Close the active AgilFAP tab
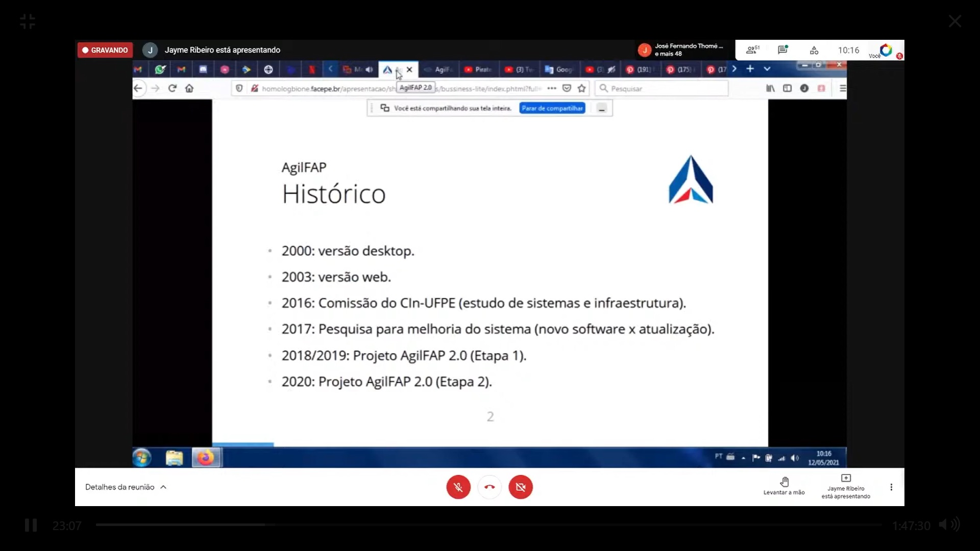 click(x=409, y=69)
